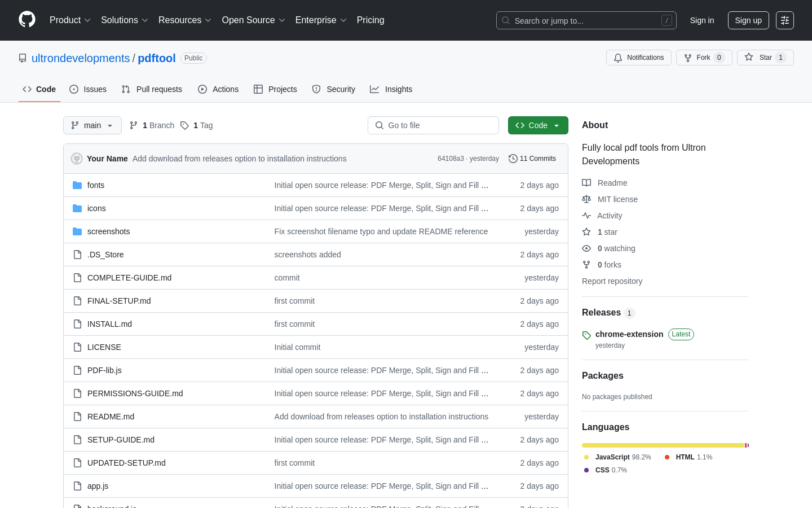812x508 pixels.
Task: Click the pulse icon beside Activity
Action: coord(586,216)
